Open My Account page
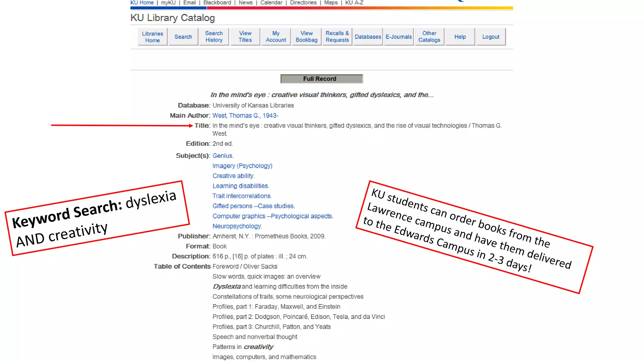Screen dimensions: 644x362 pyautogui.click(x=276, y=37)
